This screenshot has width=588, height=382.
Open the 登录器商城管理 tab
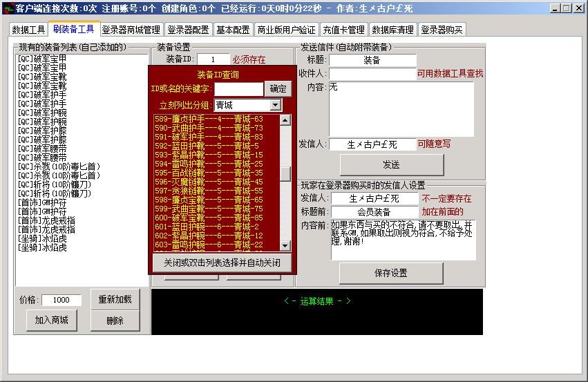(x=131, y=30)
